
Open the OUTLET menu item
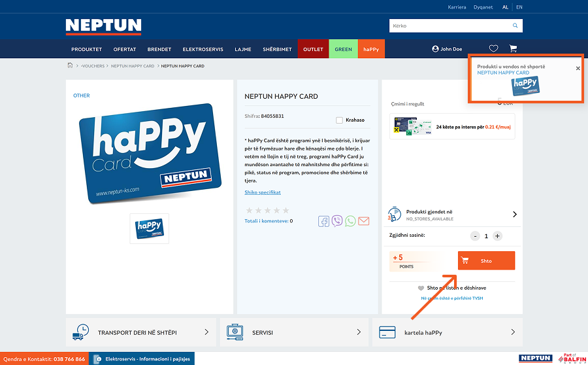pos(313,49)
